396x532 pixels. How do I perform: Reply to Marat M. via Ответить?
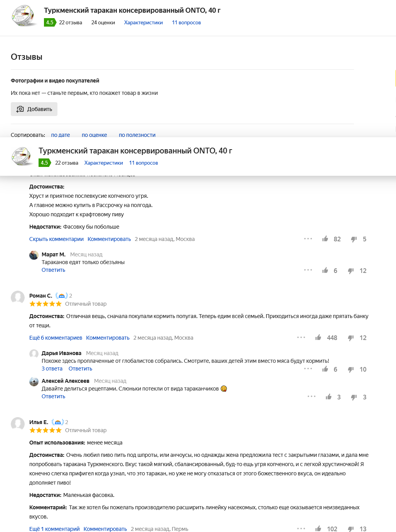coord(53,270)
